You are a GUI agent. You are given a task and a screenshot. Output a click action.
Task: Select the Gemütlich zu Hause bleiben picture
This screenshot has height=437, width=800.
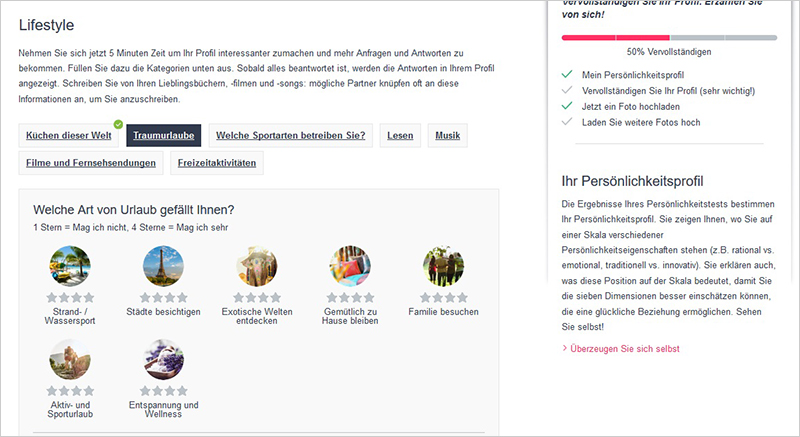tap(350, 266)
